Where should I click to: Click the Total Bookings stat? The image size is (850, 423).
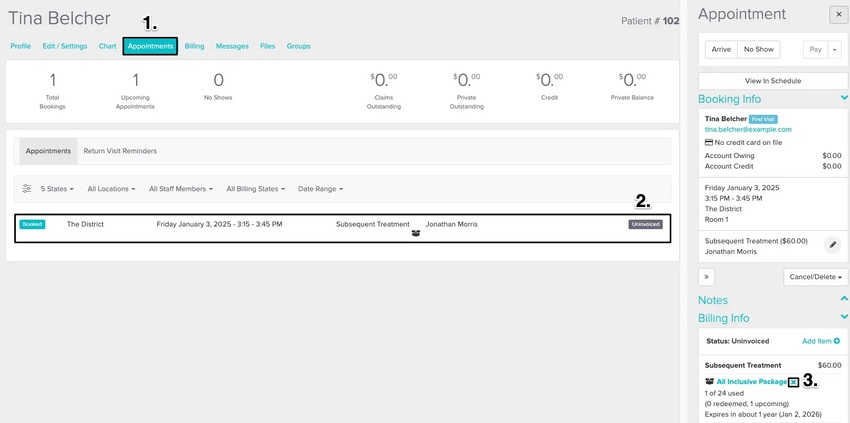point(53,91)
